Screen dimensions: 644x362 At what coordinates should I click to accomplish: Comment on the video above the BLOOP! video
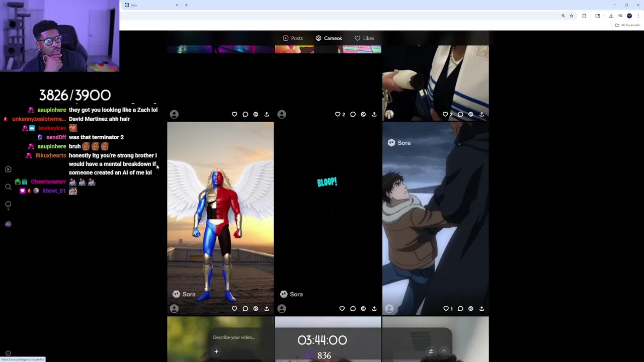click(353, 115)
